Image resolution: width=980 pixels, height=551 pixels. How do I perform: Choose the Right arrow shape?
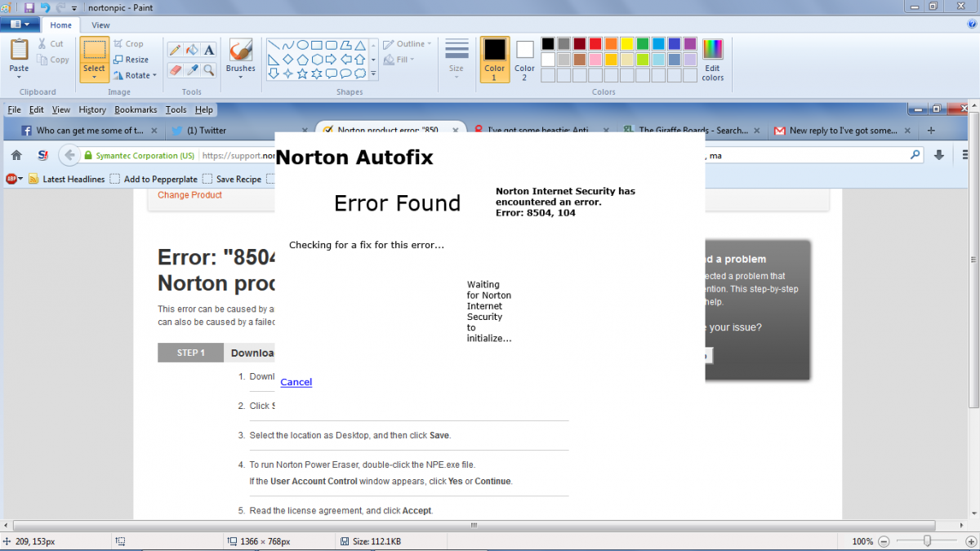tap(331, 60)
